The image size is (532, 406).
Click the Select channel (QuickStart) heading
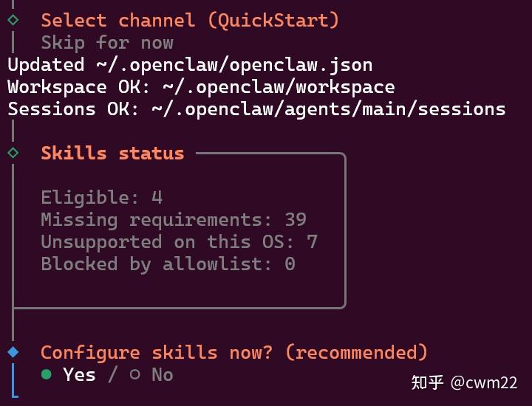pyautogui.click(x=190, y=21)
